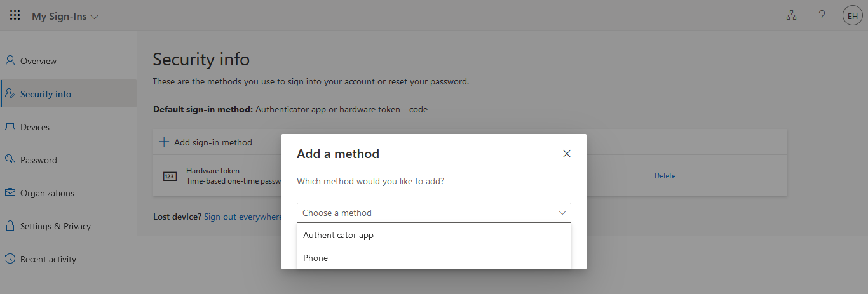Open the EH account avatar menu

pyautogui.click(x=852, y=16)
